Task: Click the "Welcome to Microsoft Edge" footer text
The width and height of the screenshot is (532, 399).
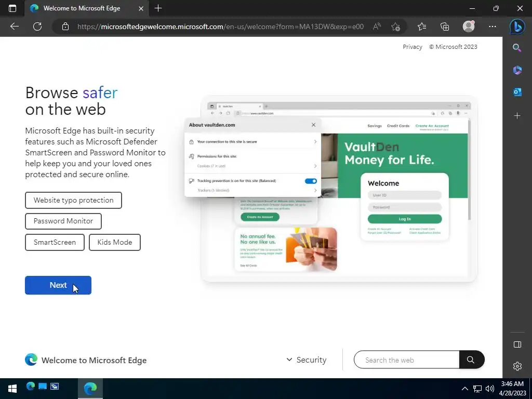Action: point(94,361)
